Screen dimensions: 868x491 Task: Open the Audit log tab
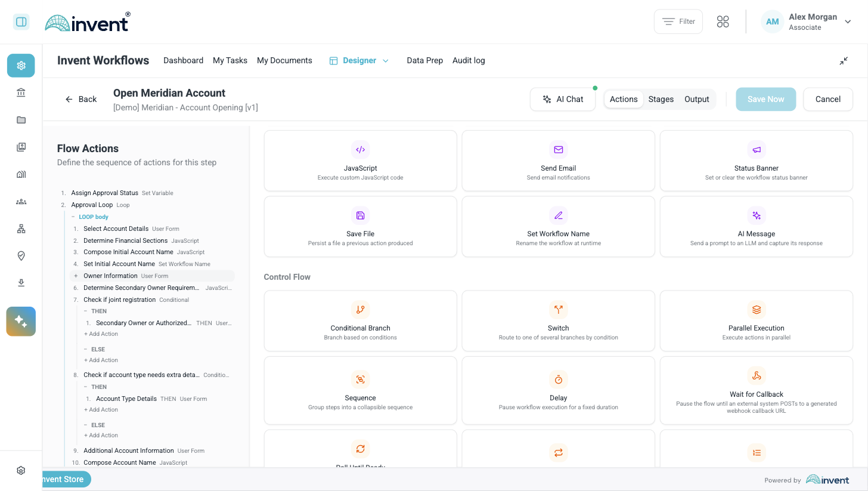point(469,60)
